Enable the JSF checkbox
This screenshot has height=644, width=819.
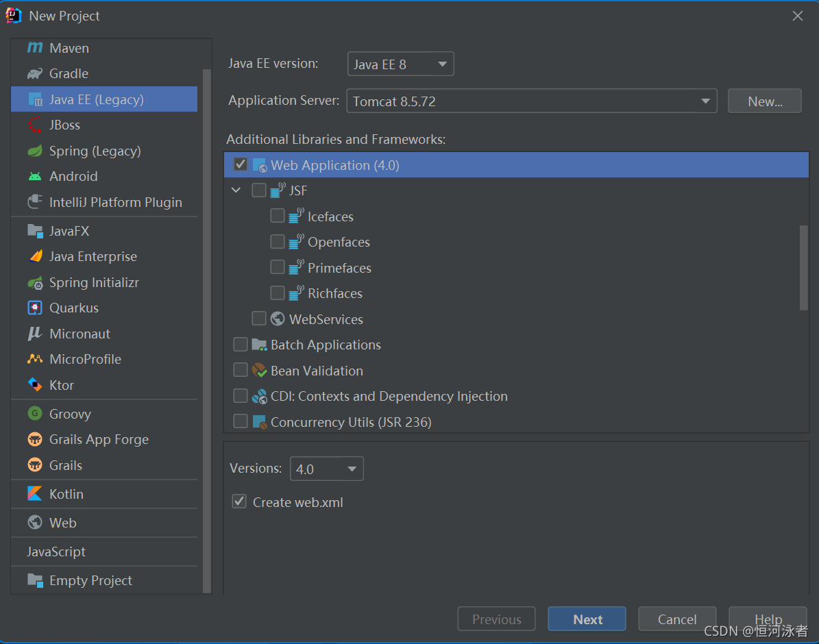click(x=259, y=190)
